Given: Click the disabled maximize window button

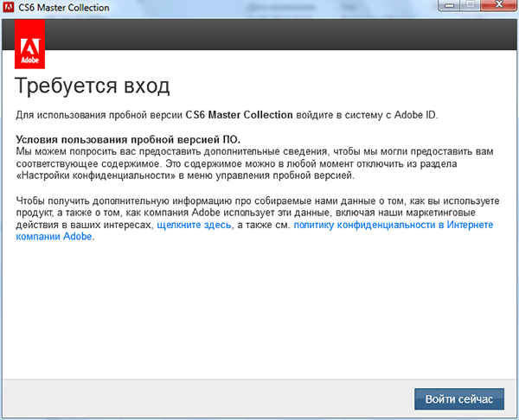Looking at the screenshot, I should click(x=471, y=5).
